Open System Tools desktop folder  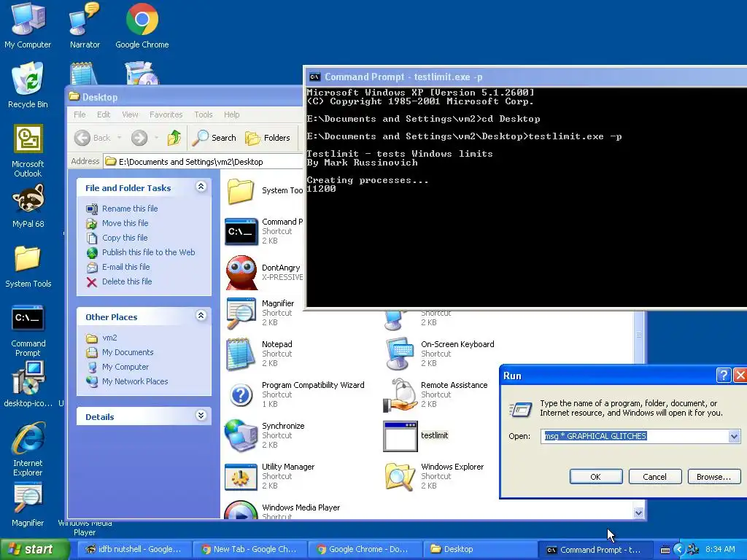[x=28, y=267]
